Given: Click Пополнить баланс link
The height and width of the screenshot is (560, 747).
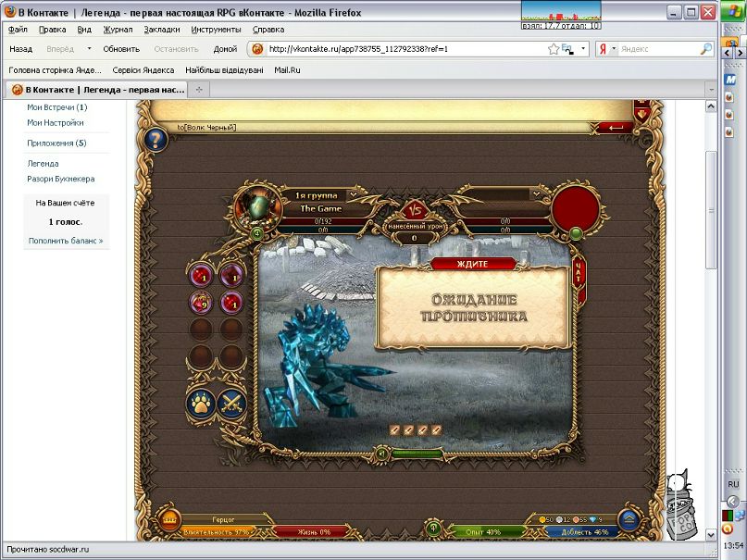Looking at the screenshot, I should click(66, 241).
